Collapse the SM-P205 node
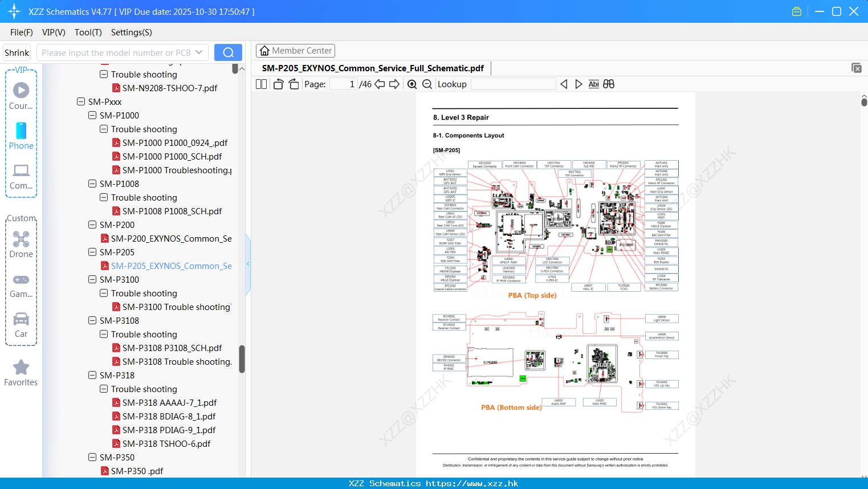Viewport: 868px width, 489px height. click(92, 252)
